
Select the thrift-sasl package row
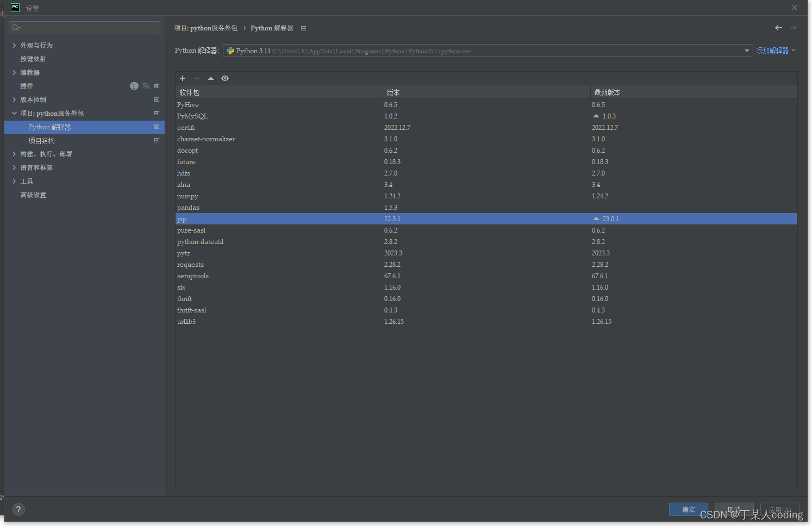point(486,310)
